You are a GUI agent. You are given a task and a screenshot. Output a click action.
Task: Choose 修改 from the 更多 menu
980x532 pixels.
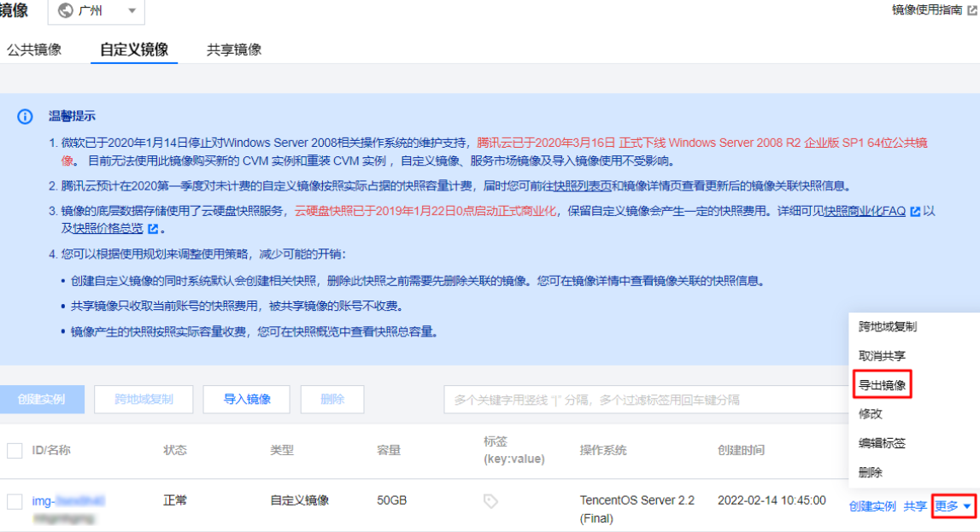(x=870, y=414)
